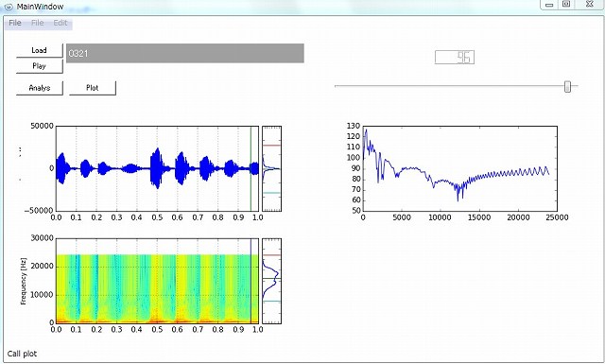Screen dimensions: 605x364
Task: Maximize the MainWindow window
Action: [x=566, y=5]
